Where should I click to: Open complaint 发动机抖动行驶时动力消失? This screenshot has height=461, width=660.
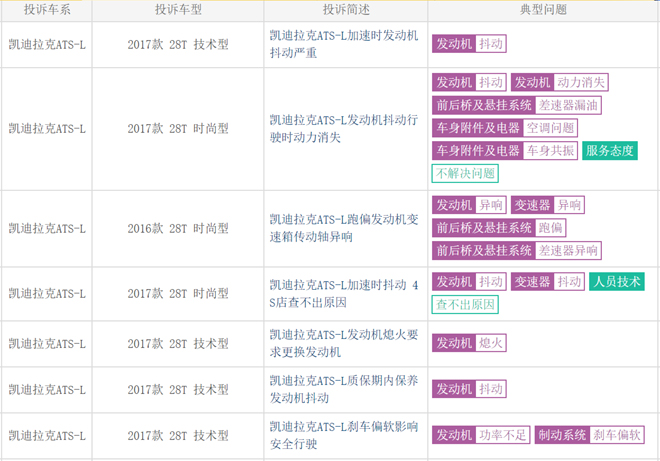pyautogui.click(x=344, y=128)
